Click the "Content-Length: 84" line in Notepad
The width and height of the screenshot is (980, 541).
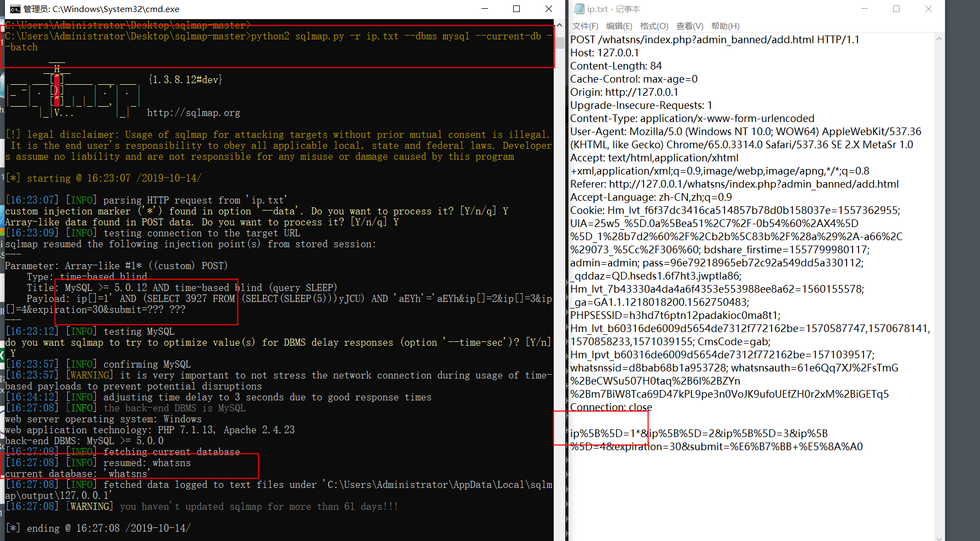[616, 66]
